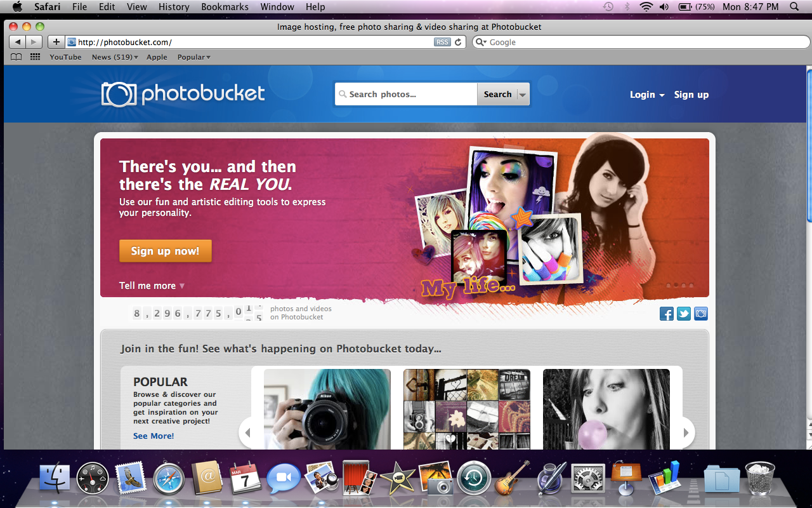
Task: Show next popular photos with right arrow
Action: click(686, 433)
